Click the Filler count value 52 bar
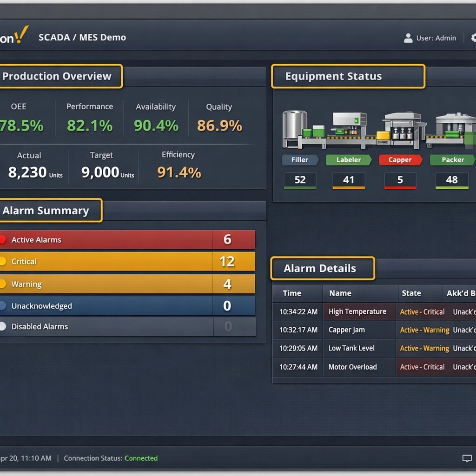Image resolution: width=476 pixels, height=476 pixels. click(300, 180)
